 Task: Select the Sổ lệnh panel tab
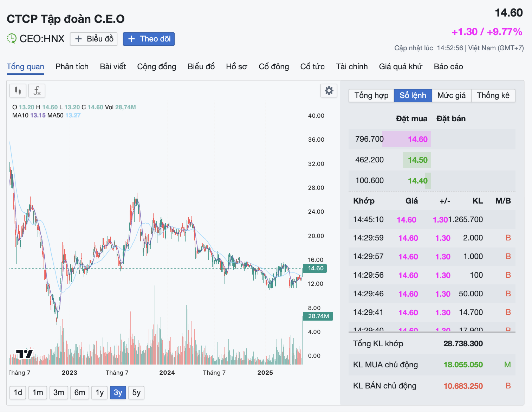click(x=413, y=96)
